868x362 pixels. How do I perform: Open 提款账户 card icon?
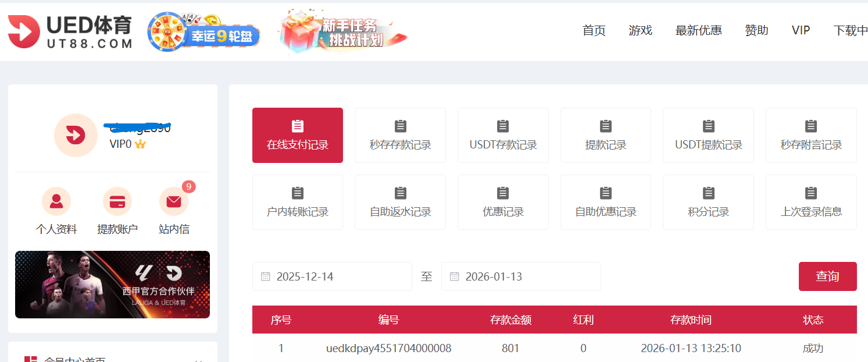click(x=117, y=202)
